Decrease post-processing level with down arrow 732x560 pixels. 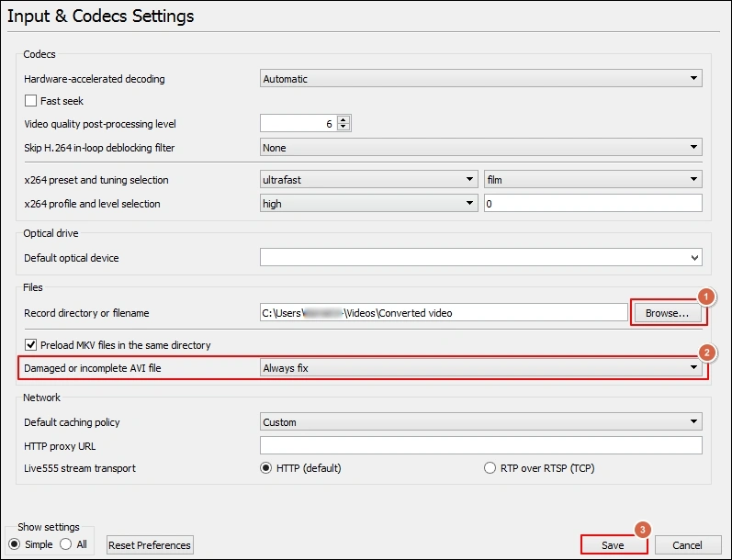343,127
